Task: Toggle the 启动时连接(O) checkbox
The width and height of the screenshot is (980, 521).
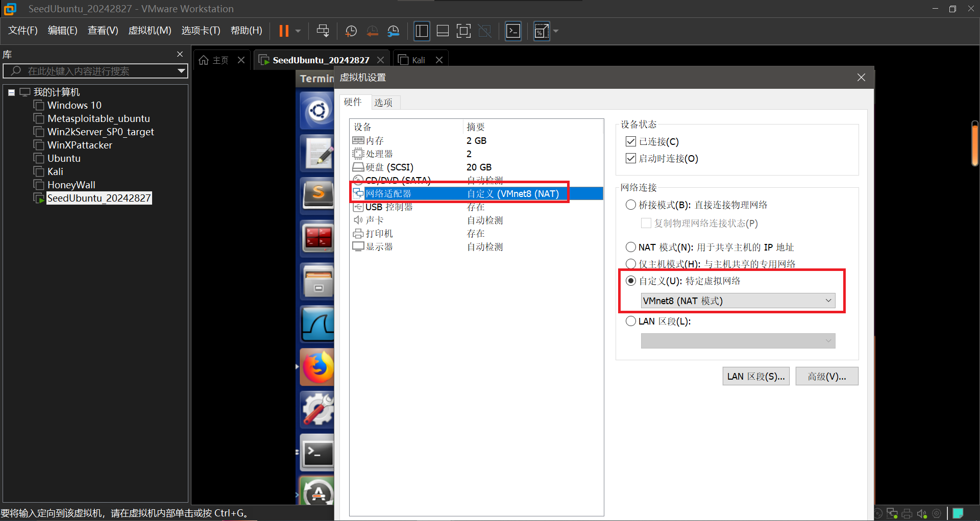Action: (631, 158)
